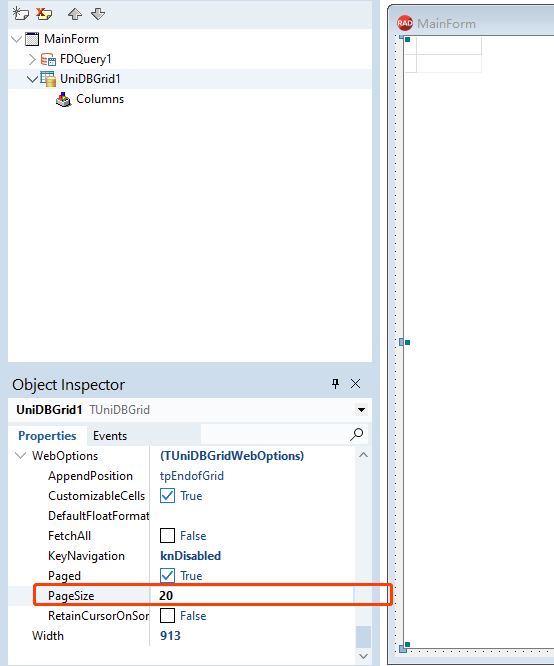Enable the FetchAll checkbox

[167, 536]
